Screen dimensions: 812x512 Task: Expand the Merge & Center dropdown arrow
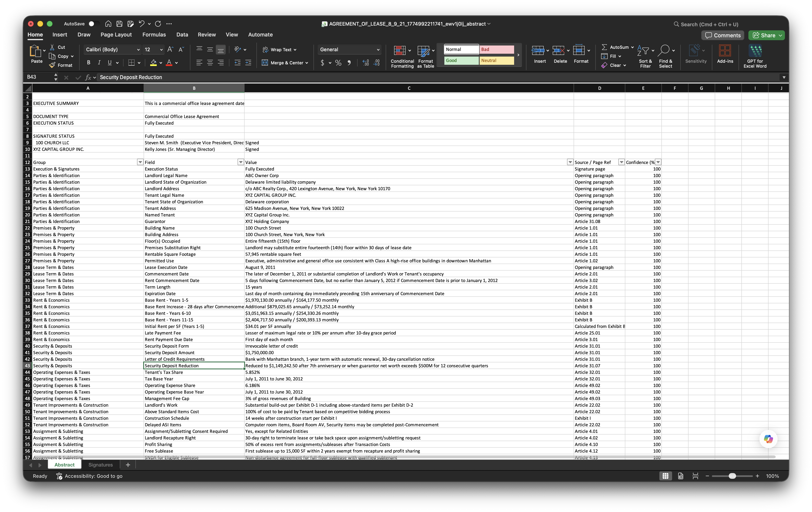pyautogui.click(x=307, y=63)
